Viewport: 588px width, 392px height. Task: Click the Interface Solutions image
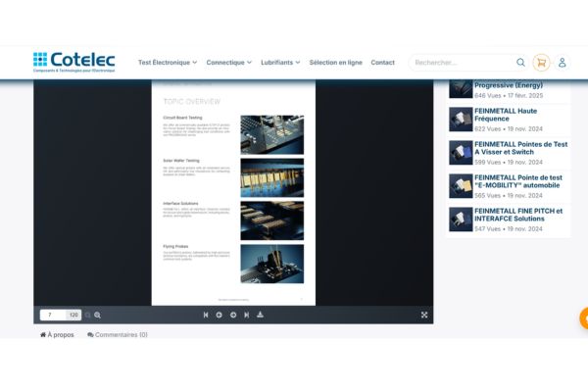[271, 220]
